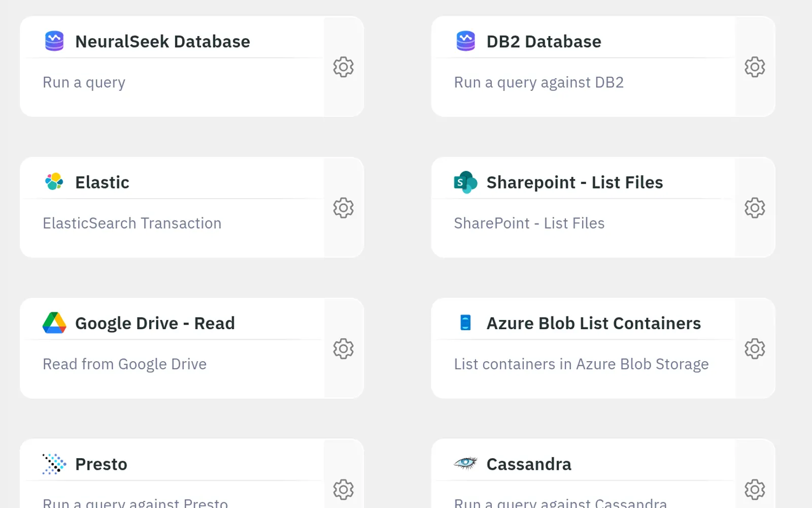The width and height of the screenshot is (812, 508).
Task: Click 'SharePoint - List Files' description text
Action: [529, 223]
